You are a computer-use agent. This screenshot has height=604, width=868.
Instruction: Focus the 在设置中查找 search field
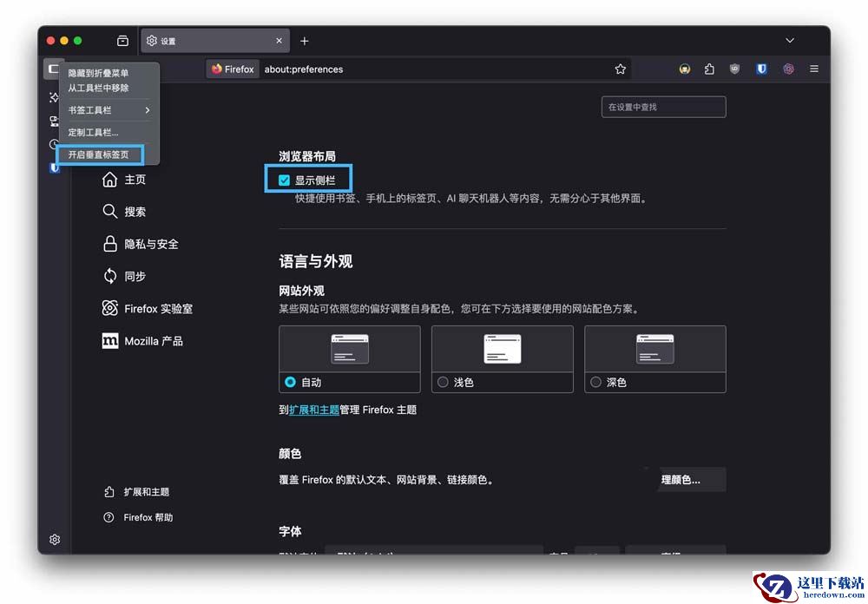tap(664, 107)
